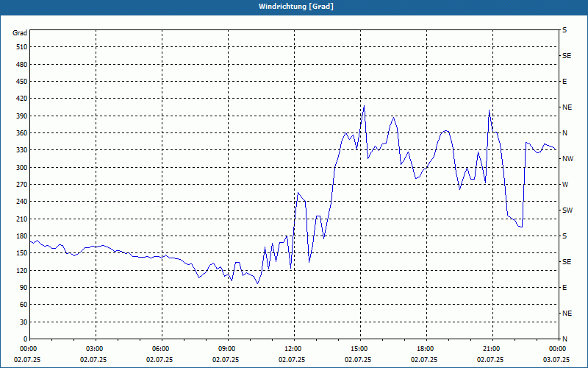Select the 120 y-axis value
This screenshot has height=368, width=588.
(22, 270)
